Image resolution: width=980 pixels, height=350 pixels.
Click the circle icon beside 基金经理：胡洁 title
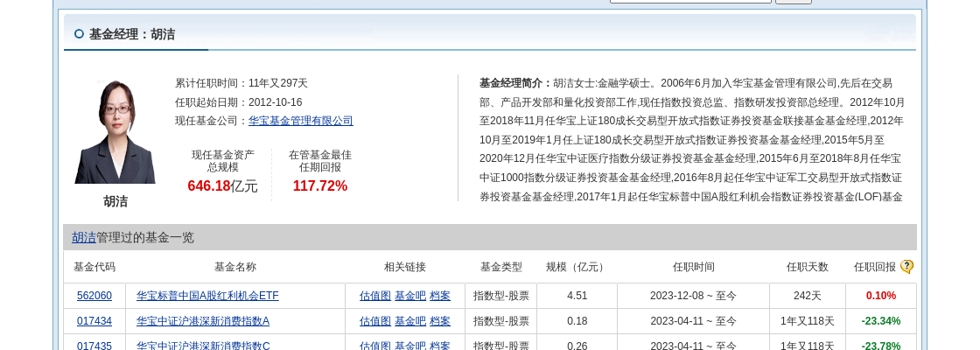(x=79, y=34)
